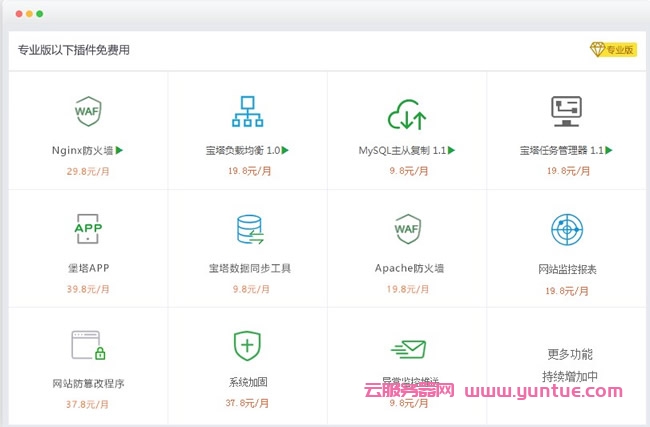The height and width of the screenshot is (427, 650).
Task: Open the 网站监控报表 plugin name
Action: [x=567, y=269]
